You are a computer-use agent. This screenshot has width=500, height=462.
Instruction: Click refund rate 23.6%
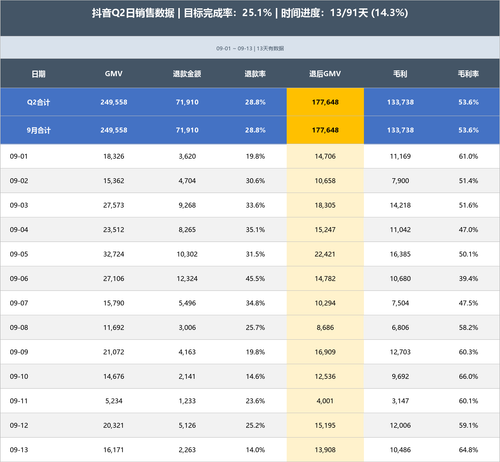click(255, 401)
